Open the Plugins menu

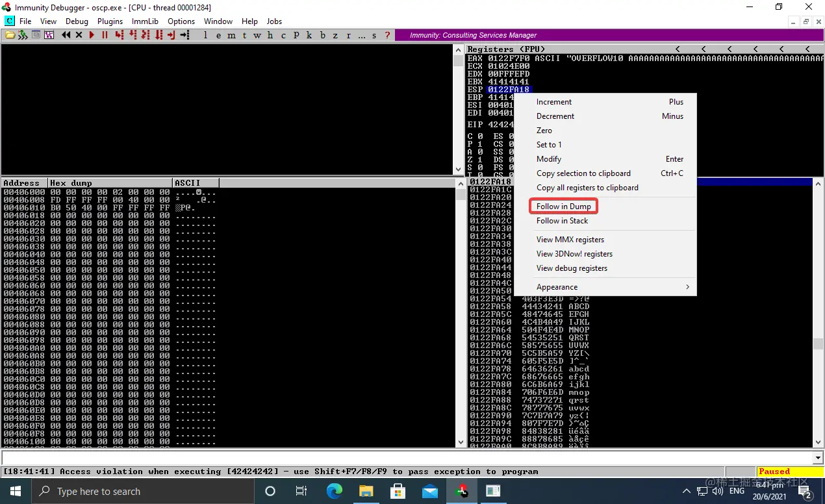coord(110,21)
